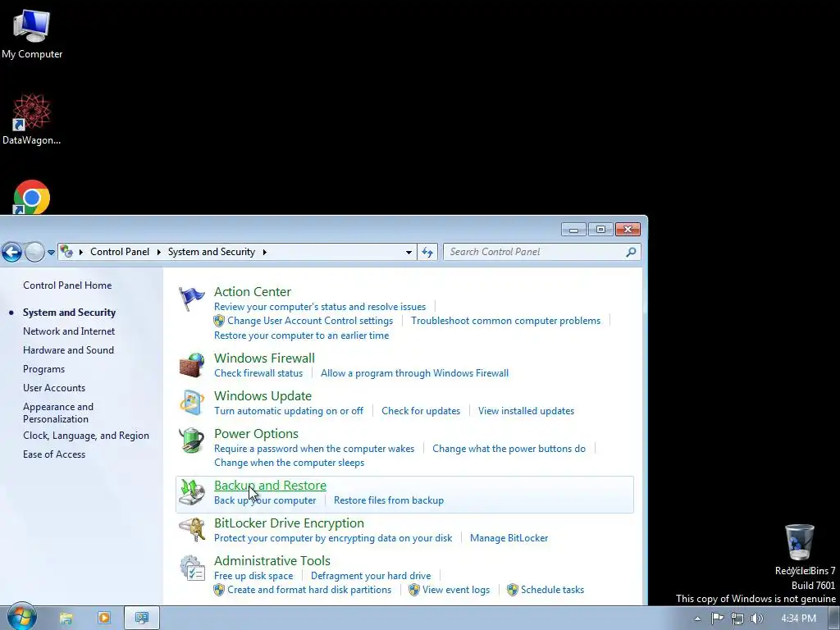Click Defragment your hard drive
Screen dimensions: 840x630
[x=371, y=576]
